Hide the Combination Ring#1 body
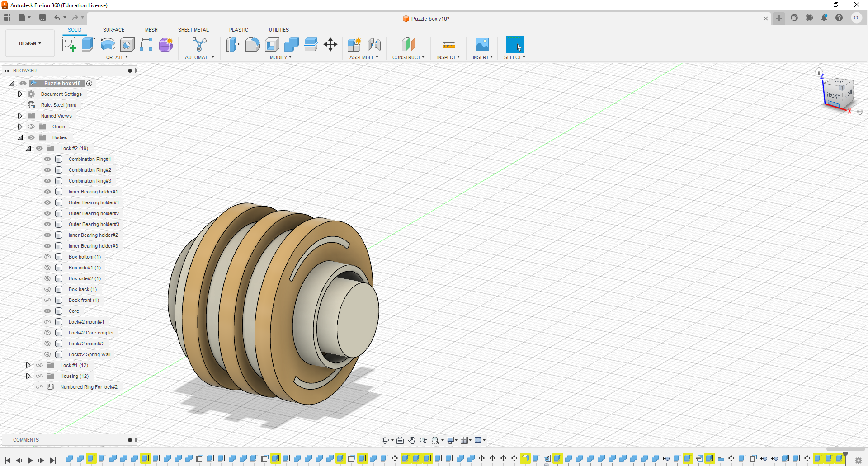 pyautogui.click(x=47, y=159)
